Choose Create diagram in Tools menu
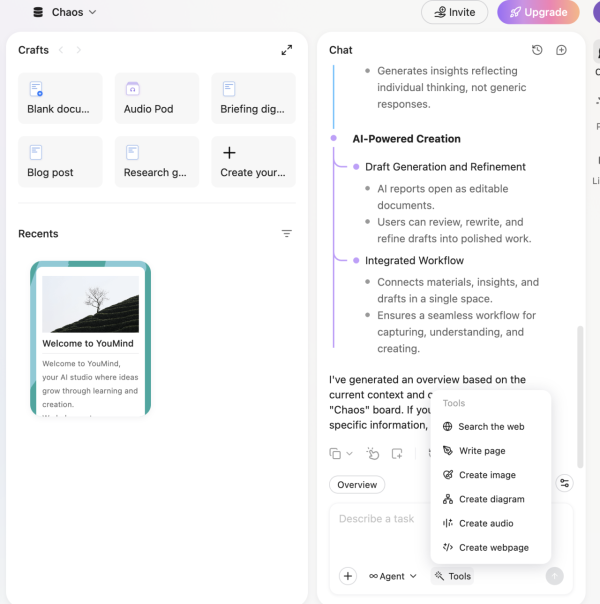The image size is (600, 604). 490,499
